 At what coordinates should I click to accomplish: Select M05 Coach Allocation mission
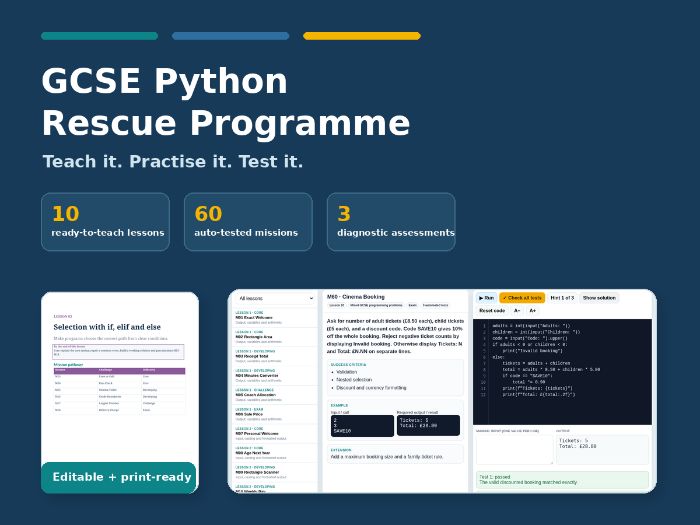click(275, 395)
